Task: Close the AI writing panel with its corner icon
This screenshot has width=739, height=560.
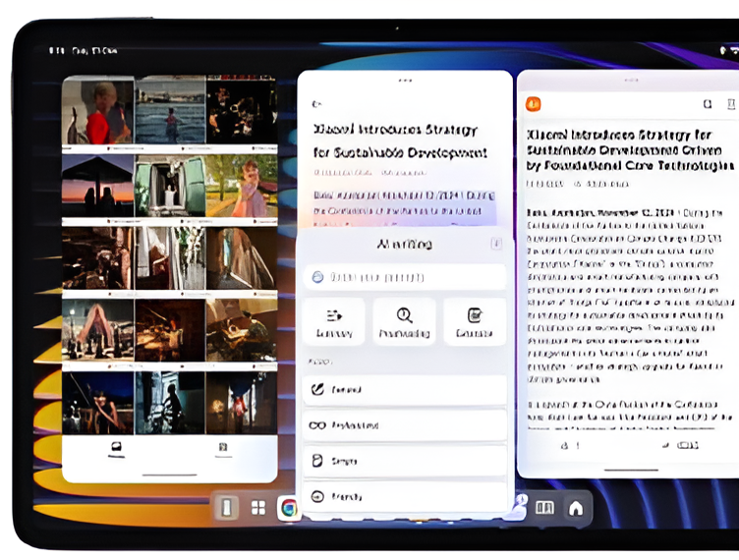Action: [496, 244]
